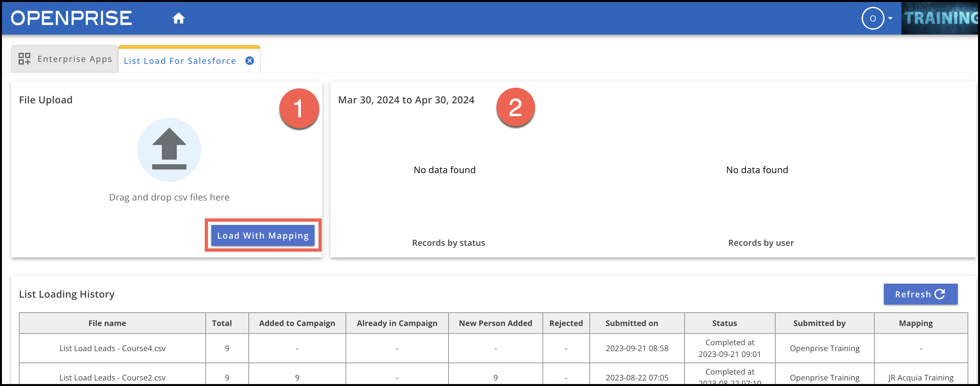The width and height of the screenshot is (980, 386).
Task: Click the Status column header
Action: [x=724, y=323]
